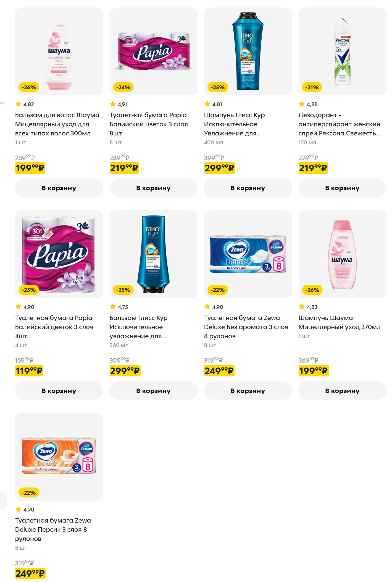Click the -26% badge on Шаума shampoo
Image resolution: width=392 pixels, height=582 pixels.
coord(312,290)
